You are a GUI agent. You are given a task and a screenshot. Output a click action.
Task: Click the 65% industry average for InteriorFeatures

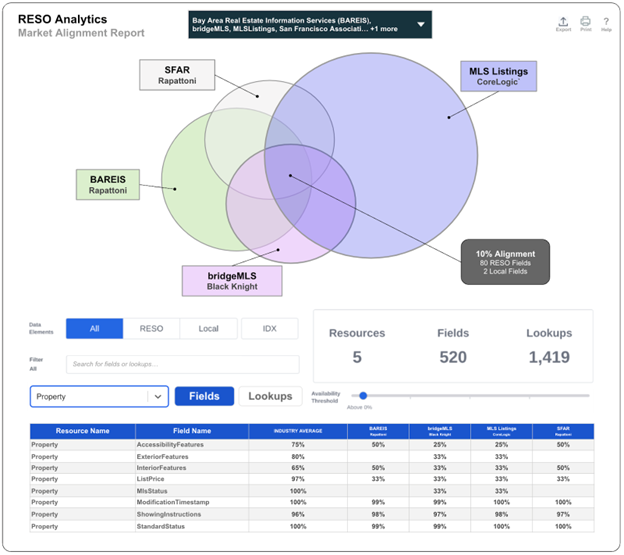[299, 469]
